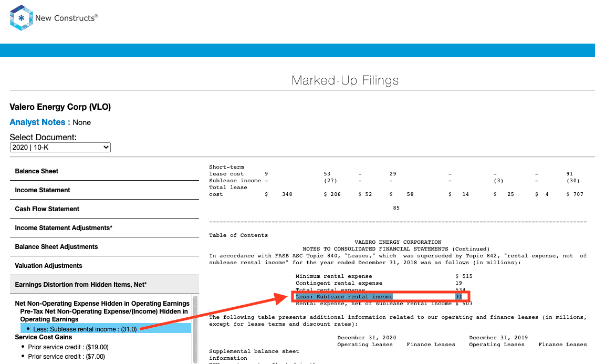Open the Balance Sheet Adjustments section

pyautogui.click(x=105, y=247)
